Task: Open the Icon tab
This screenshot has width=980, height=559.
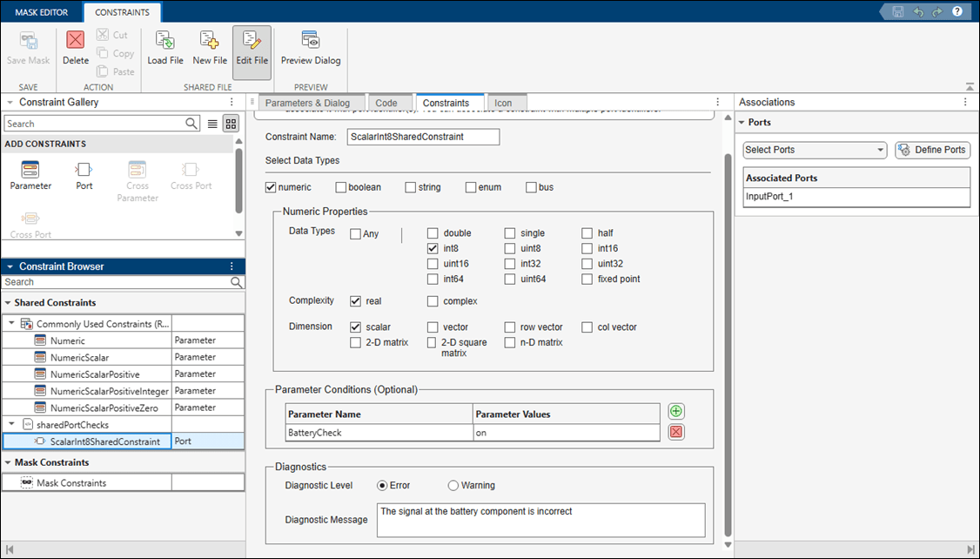Action: (x=503, y=103)
